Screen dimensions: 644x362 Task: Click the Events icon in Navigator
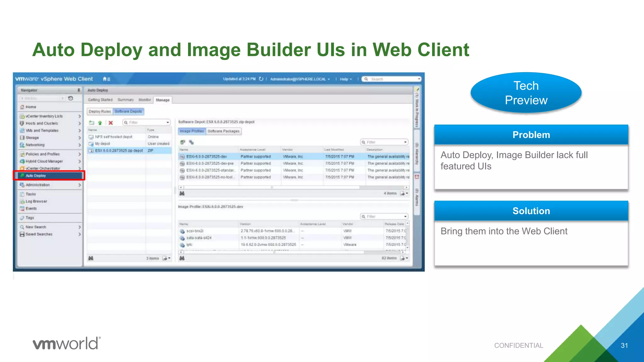(22, 209)
